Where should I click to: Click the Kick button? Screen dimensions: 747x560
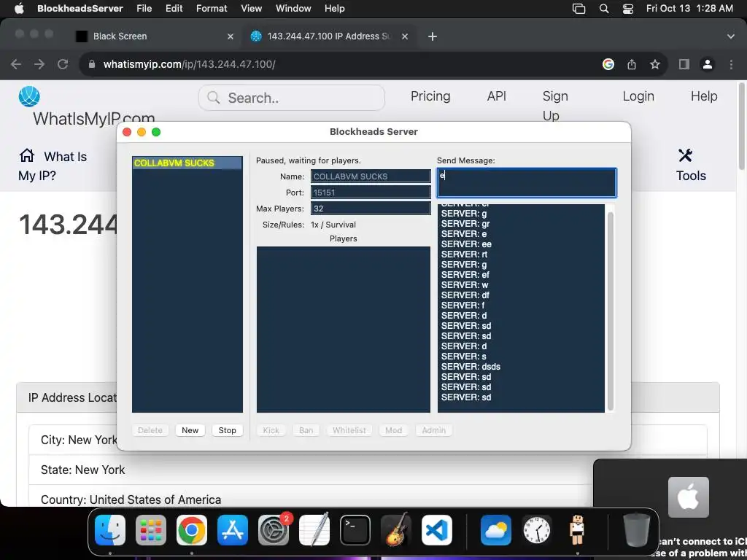click(271, 430)
